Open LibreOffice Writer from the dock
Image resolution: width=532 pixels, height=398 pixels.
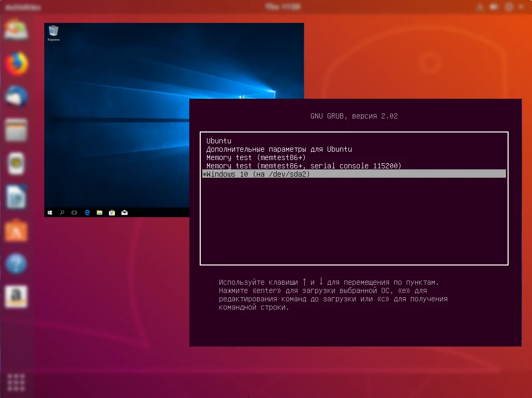[16, 196]
